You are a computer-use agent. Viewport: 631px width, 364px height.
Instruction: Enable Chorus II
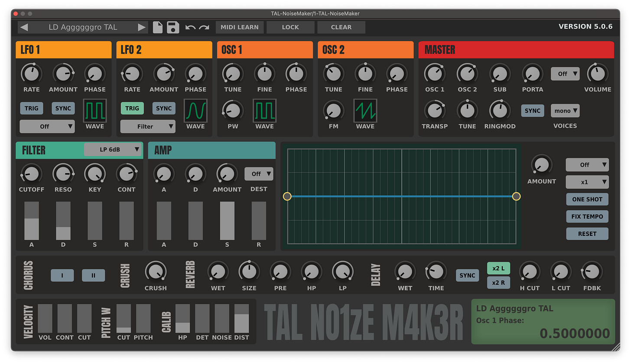click(93, 275)
